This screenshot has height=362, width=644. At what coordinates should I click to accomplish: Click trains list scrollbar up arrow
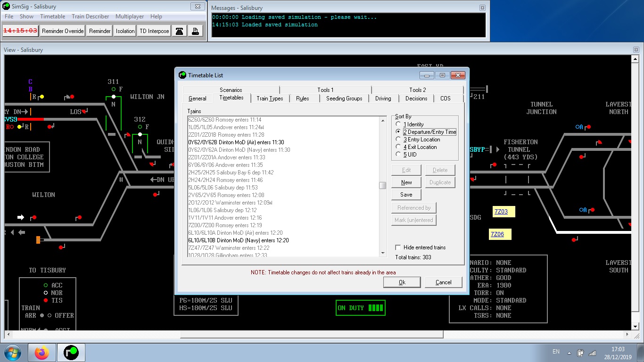[x=383, y=120]
